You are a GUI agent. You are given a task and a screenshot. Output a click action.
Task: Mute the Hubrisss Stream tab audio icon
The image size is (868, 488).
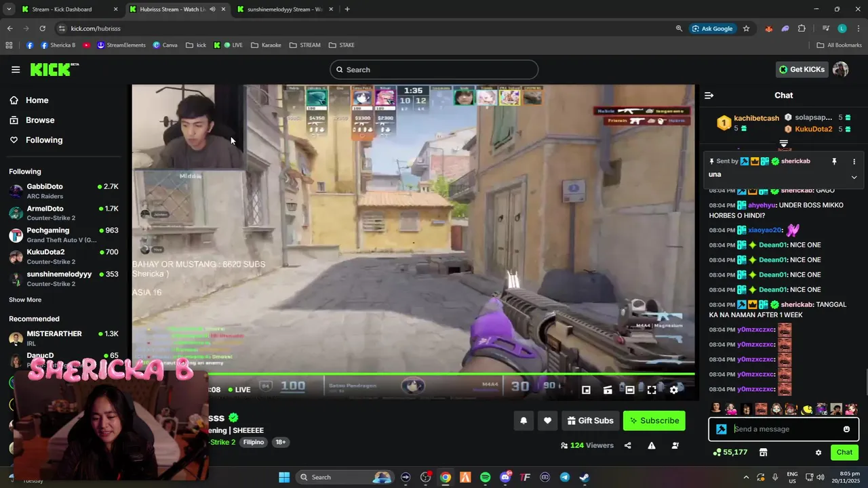click(212, 9)
